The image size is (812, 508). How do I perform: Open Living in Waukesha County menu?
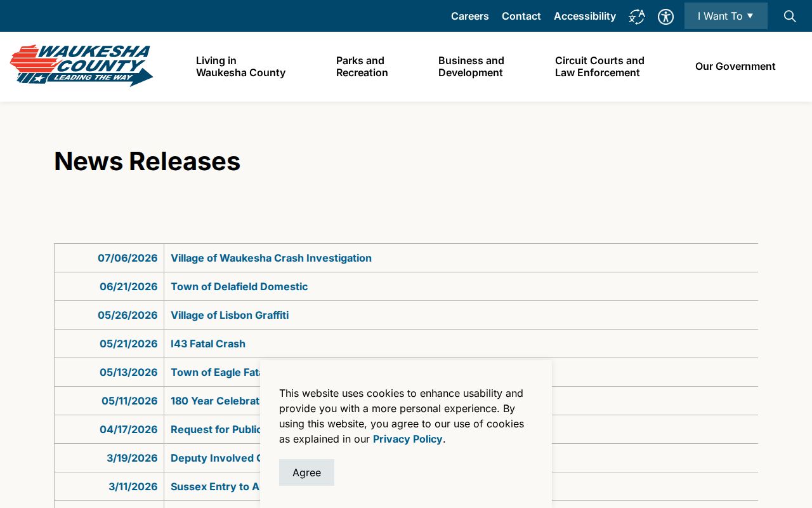pyautogui.click(x=240, y=67)
